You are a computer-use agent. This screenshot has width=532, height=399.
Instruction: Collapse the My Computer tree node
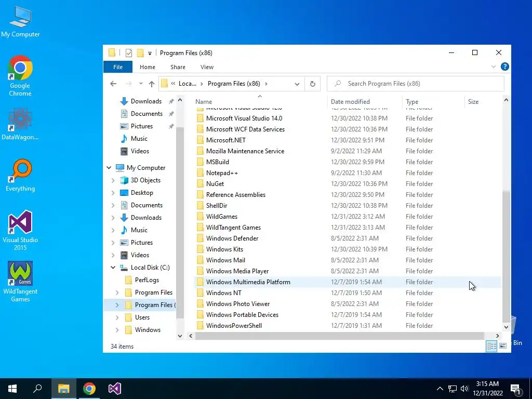[x=109, y=168]
